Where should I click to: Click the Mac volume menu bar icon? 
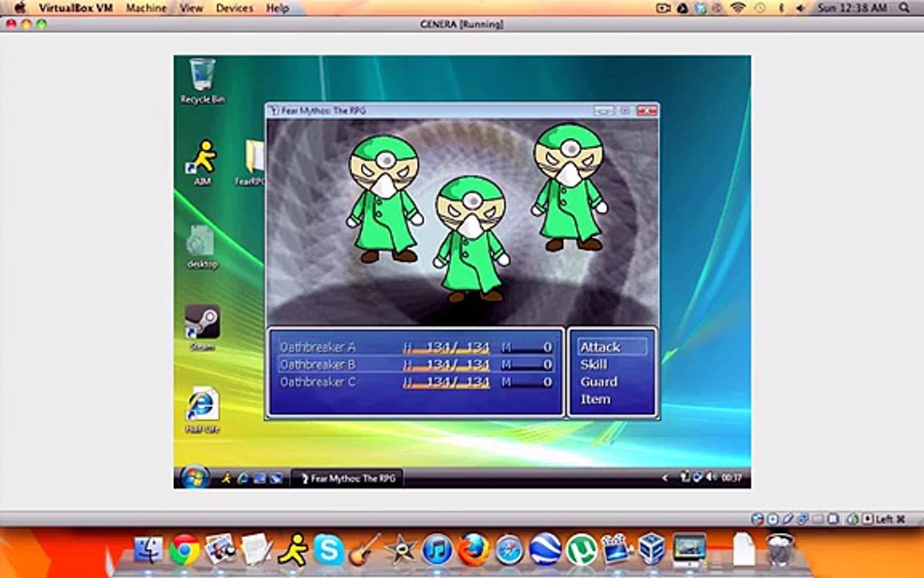click(800, 8)
